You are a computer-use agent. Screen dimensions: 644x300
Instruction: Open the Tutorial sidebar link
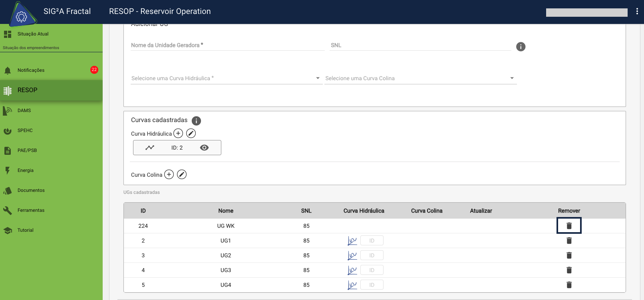click(26, 230)
